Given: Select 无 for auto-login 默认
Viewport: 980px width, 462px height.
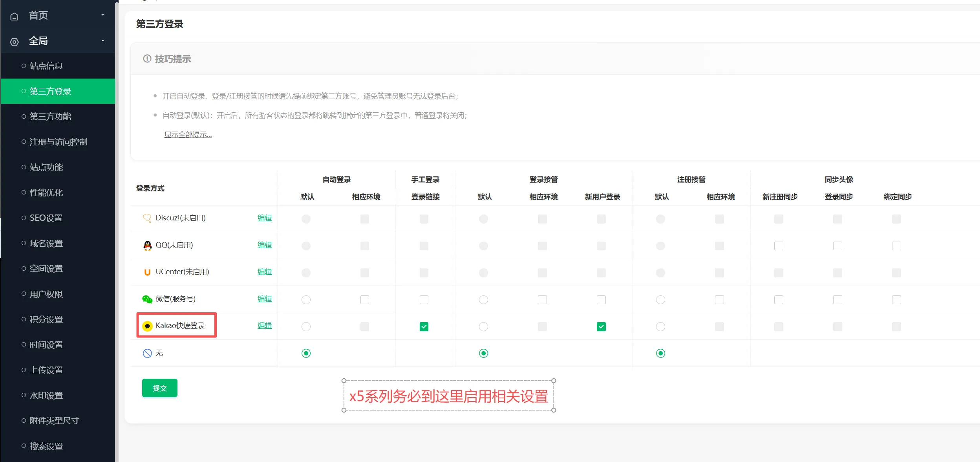Looking at the screenshot, I should (306, 353).
